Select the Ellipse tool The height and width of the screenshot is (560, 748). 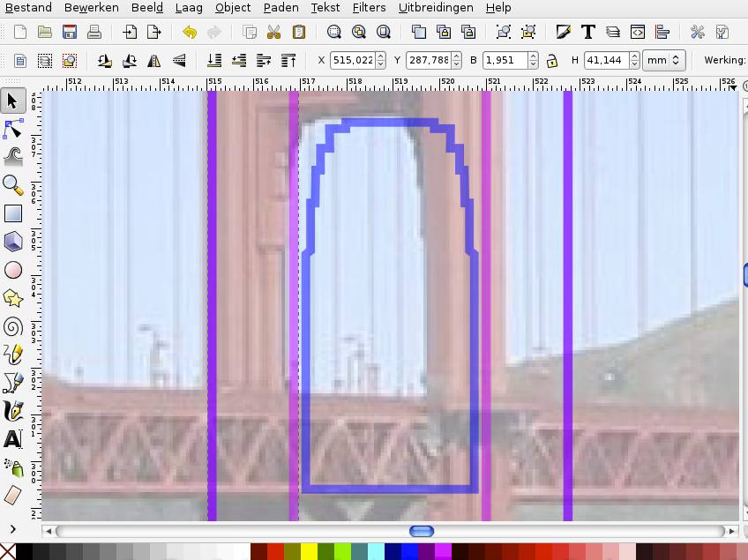pyautogui.click(x=13, y=270)
